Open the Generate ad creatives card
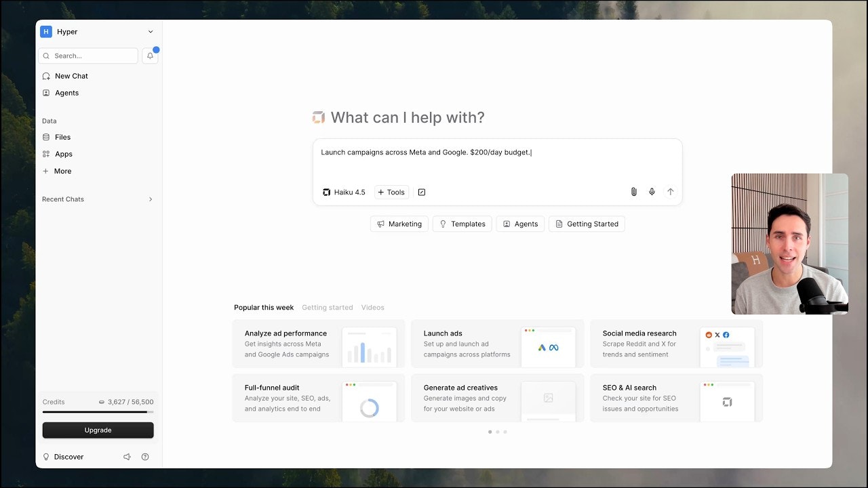The height and width of the screenshot is (488, 868). [498, 398]
